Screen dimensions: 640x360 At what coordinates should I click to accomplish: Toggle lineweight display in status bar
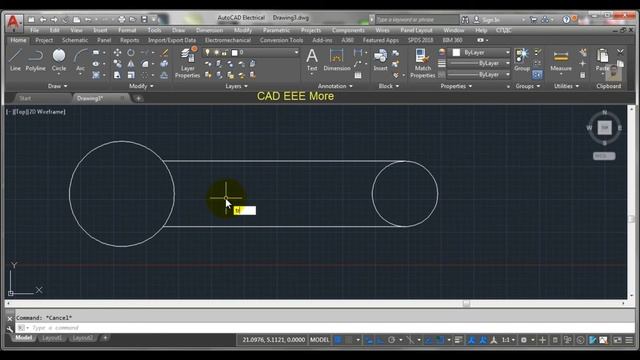[x=458, y=340]
